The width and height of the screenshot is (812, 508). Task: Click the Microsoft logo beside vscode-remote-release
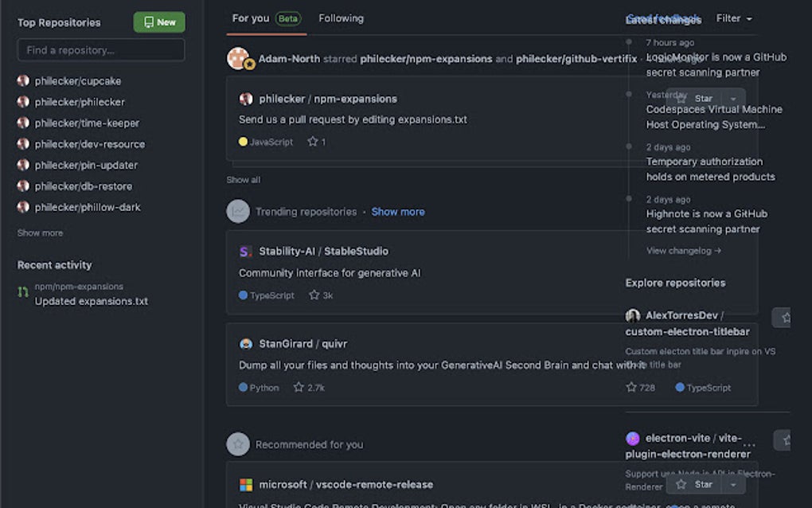(x=245, y=483)
